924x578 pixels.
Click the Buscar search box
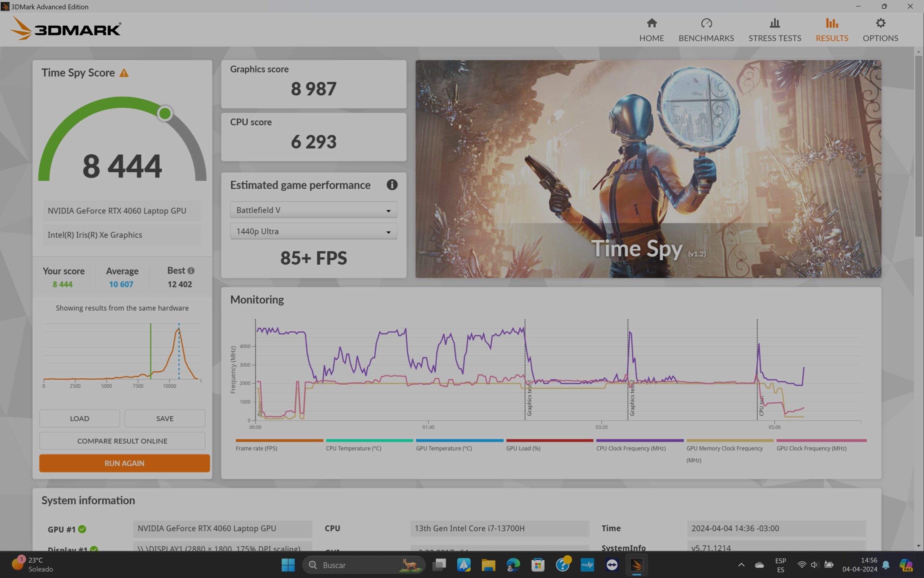coord(363,565)
